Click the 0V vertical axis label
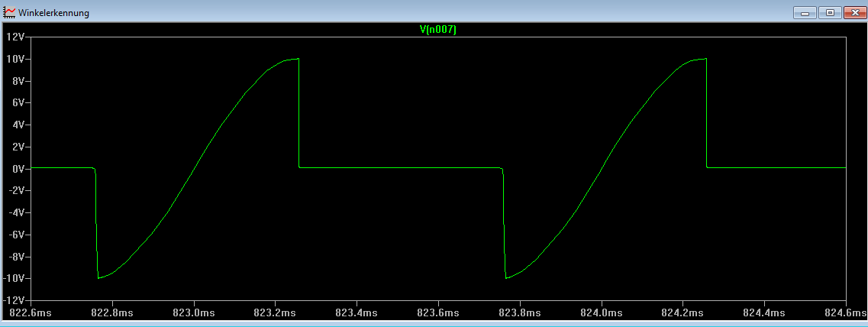This screenshot has height=327, width=868. click(19, 169)
